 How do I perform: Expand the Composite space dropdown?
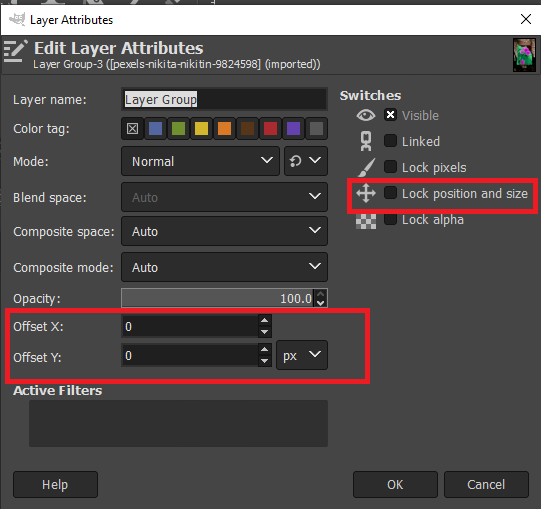tap(224, 231)
